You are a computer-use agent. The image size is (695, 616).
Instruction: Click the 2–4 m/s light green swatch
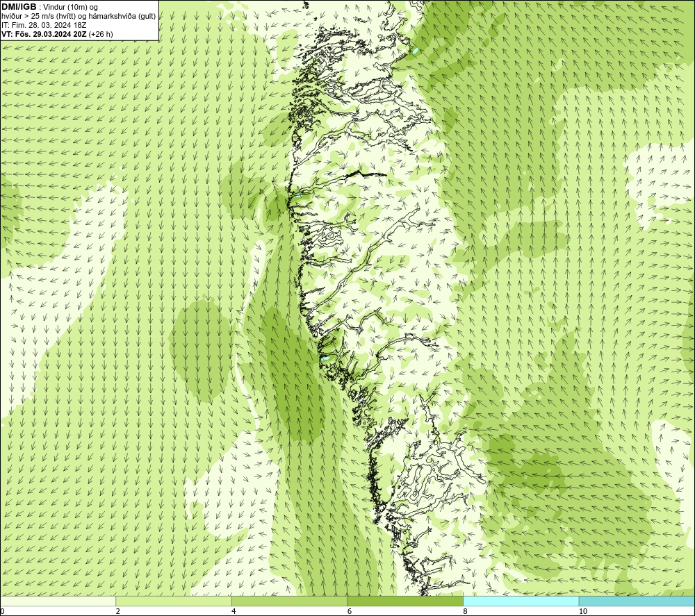coord(174,601)
